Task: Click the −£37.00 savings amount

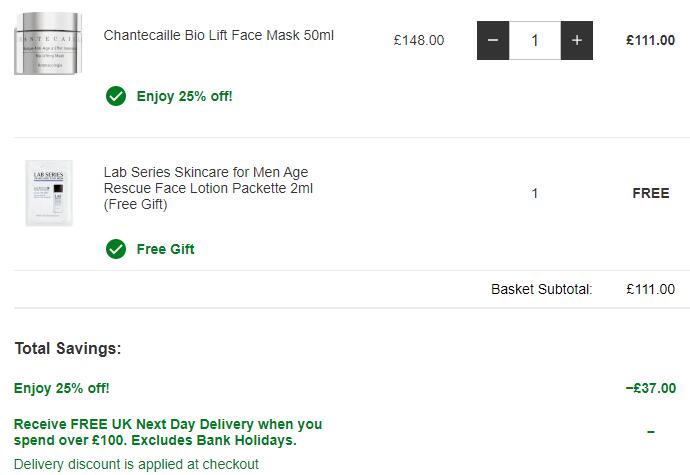Action: (x=651, y=388)
